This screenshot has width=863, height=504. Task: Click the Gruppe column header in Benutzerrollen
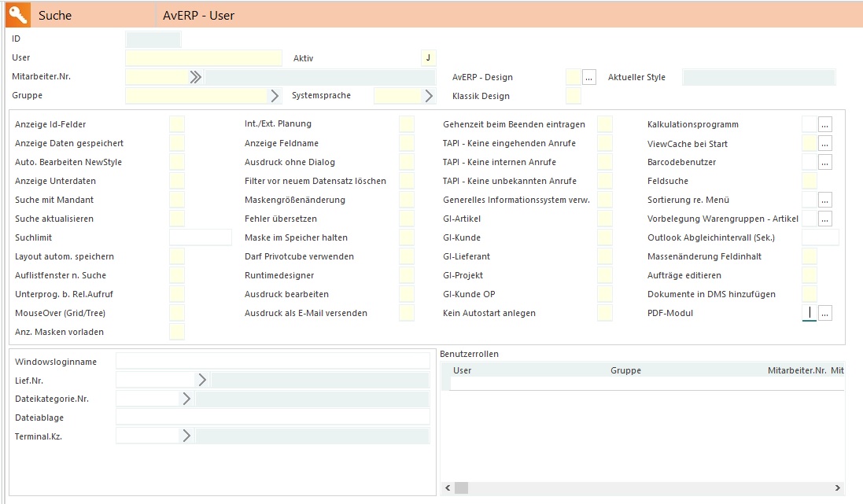coord(625,370)
